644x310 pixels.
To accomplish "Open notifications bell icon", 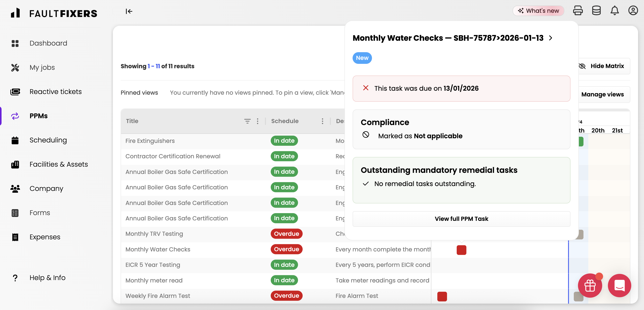I will (615, 11).
